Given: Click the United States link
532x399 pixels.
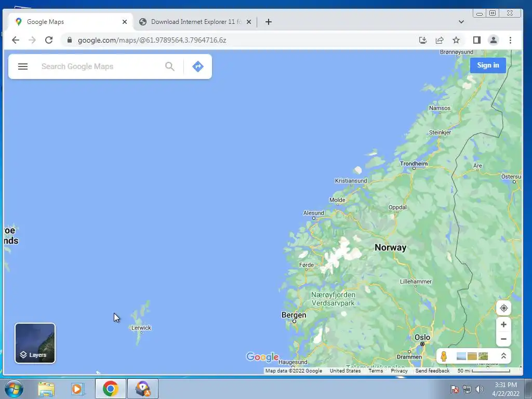Looking at the screenshot, I should click(x=345, y=370).
